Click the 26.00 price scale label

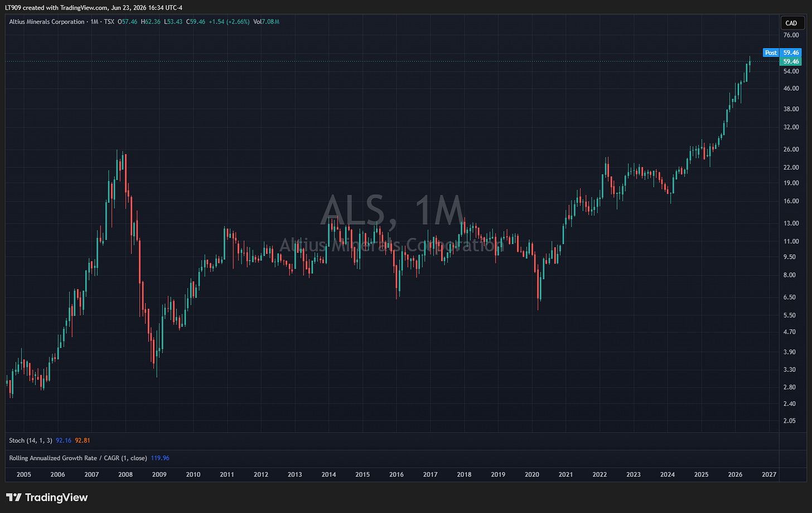click(791, 149)
